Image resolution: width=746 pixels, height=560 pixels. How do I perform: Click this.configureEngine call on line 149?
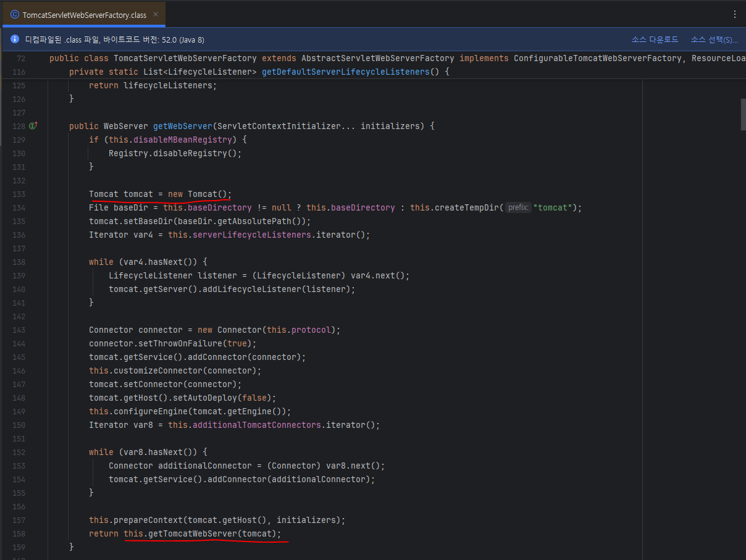pyautogui.click(x=190, y=411)
